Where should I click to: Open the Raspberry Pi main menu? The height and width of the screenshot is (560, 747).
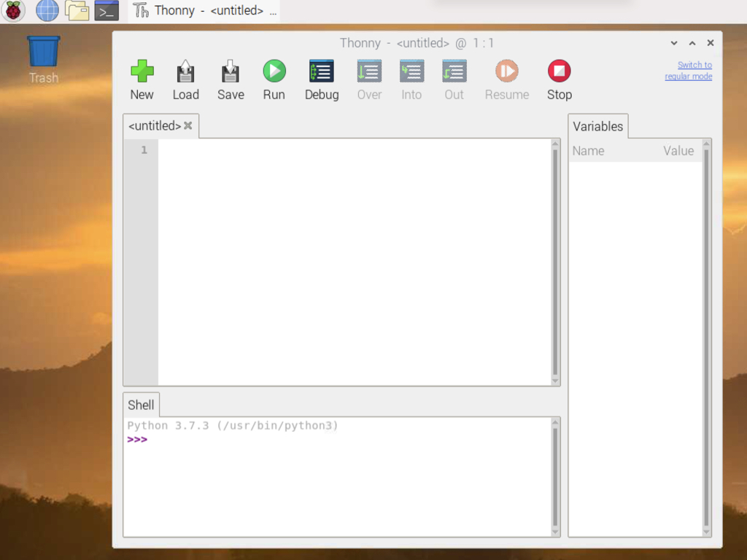click(13, 11)
